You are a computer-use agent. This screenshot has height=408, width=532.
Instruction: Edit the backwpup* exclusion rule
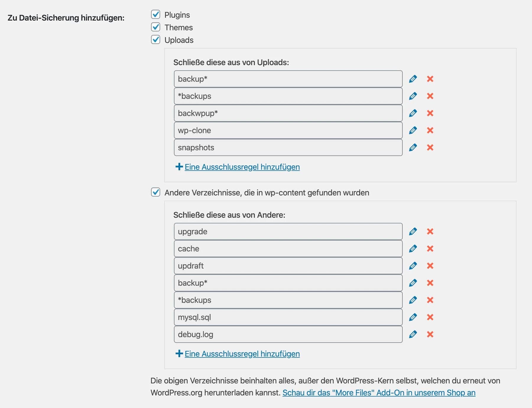pyautogui.click(x=413, y=113)
